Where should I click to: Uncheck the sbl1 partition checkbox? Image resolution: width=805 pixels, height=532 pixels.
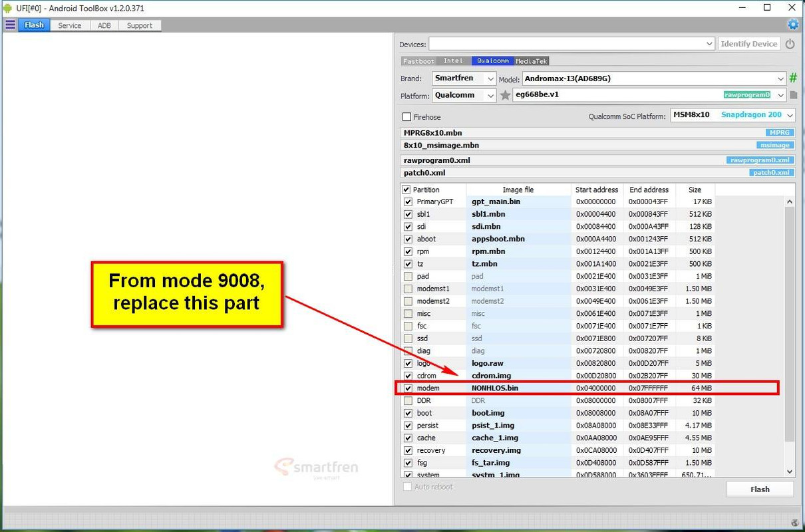(408, 214)
